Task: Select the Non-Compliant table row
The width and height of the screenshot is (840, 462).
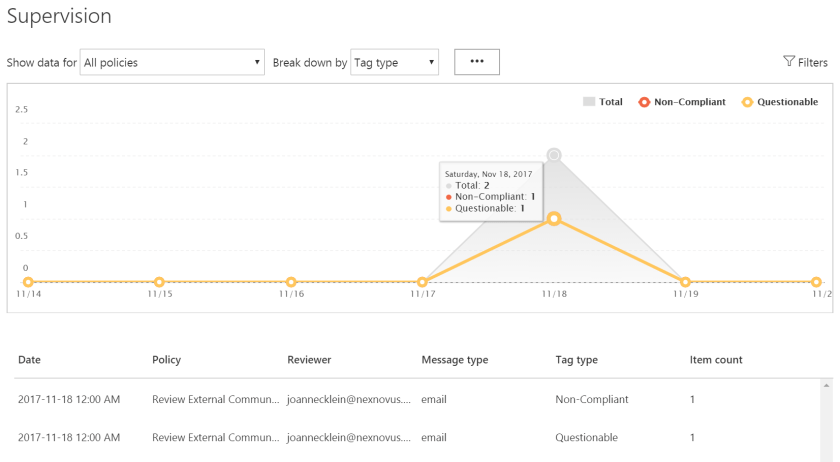Action: 400,399
